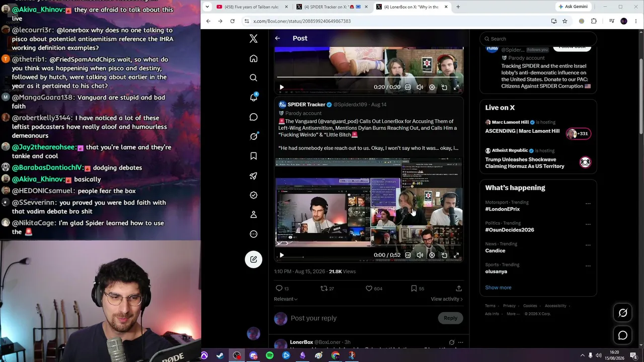Go back using the Post header arrow

277,38
